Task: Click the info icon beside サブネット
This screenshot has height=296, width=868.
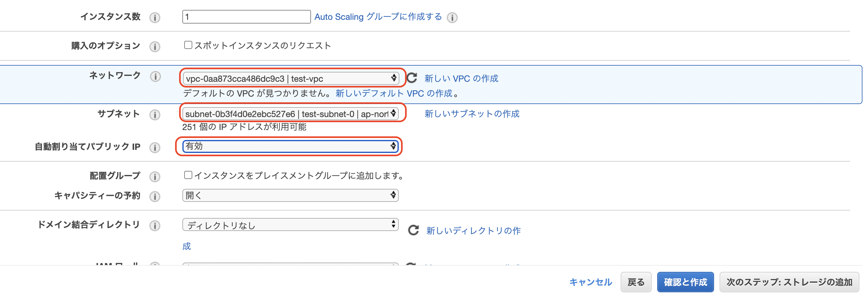Action: tap(155, 115)
